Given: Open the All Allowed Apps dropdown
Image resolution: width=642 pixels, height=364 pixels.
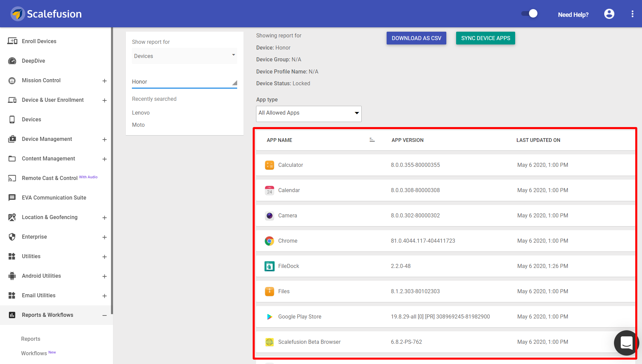Looking at the screenshot, I should click(x=309, y=114).
